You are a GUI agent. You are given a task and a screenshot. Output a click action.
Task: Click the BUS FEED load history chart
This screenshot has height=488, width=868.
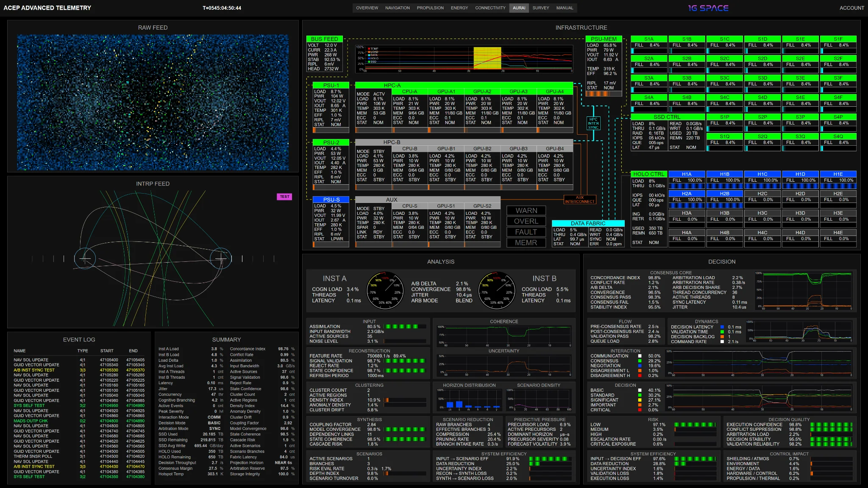465,59
